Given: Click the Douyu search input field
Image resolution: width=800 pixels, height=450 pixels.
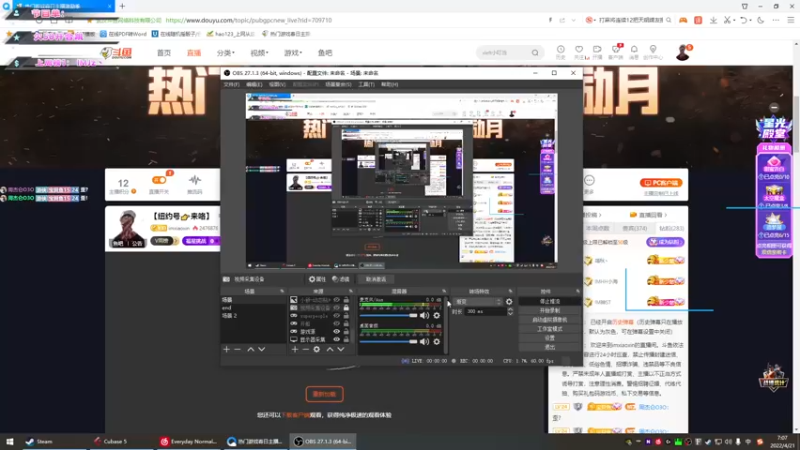Looking at the screenshot, I should (504, 53).
